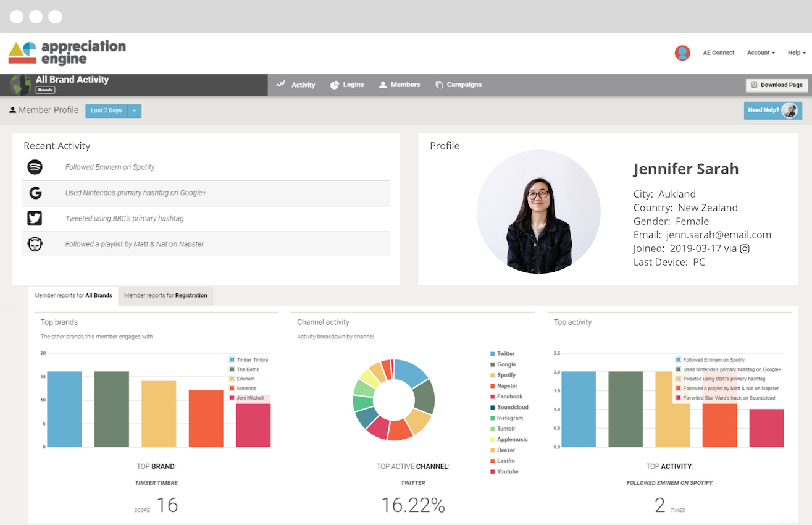Select Member reports for All Brands tab

pyautogui.click(x=73, y=296)
